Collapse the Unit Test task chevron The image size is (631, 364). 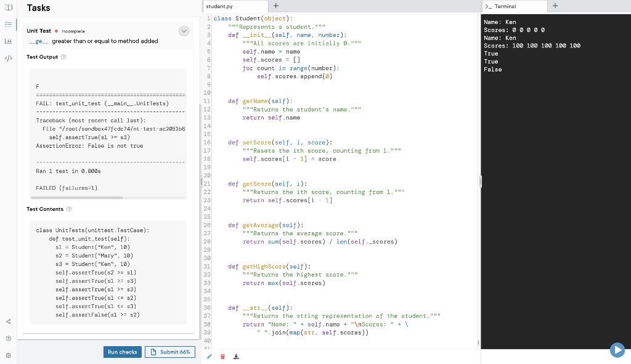(x=184, y=31)
